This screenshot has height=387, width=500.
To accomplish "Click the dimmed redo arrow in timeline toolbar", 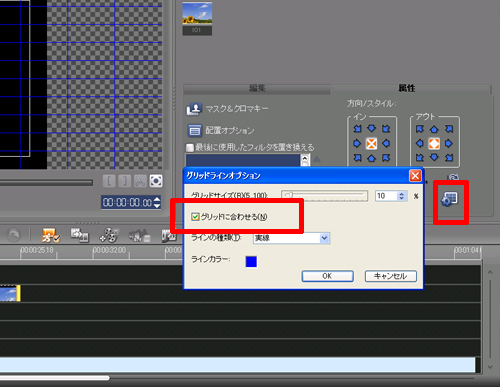I will tap(14, 235).
